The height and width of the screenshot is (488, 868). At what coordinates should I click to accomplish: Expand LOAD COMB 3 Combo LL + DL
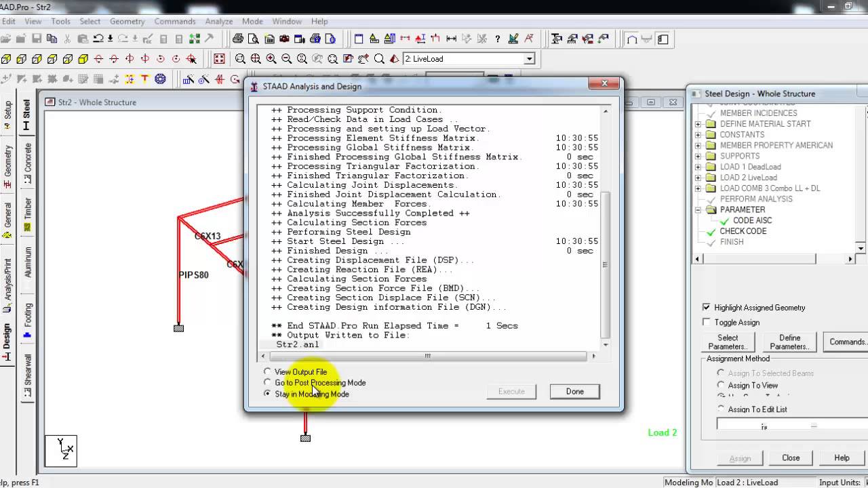[x=698, y=188]
